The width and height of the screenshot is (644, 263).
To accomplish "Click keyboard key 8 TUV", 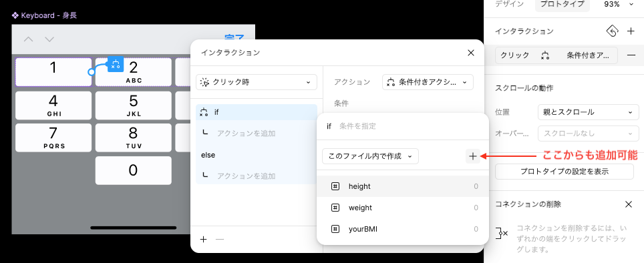I will (134, 138).
